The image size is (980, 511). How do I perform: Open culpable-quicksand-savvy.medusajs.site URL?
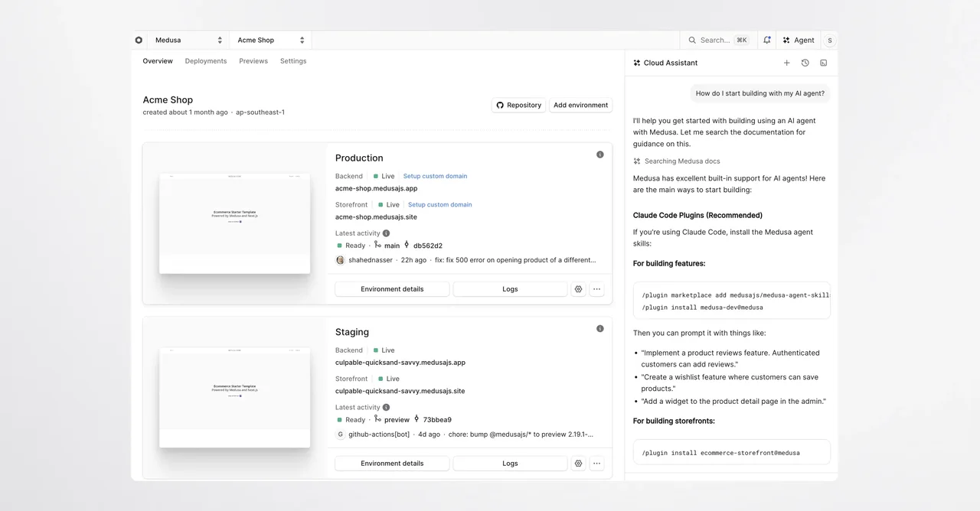point(400,391)
